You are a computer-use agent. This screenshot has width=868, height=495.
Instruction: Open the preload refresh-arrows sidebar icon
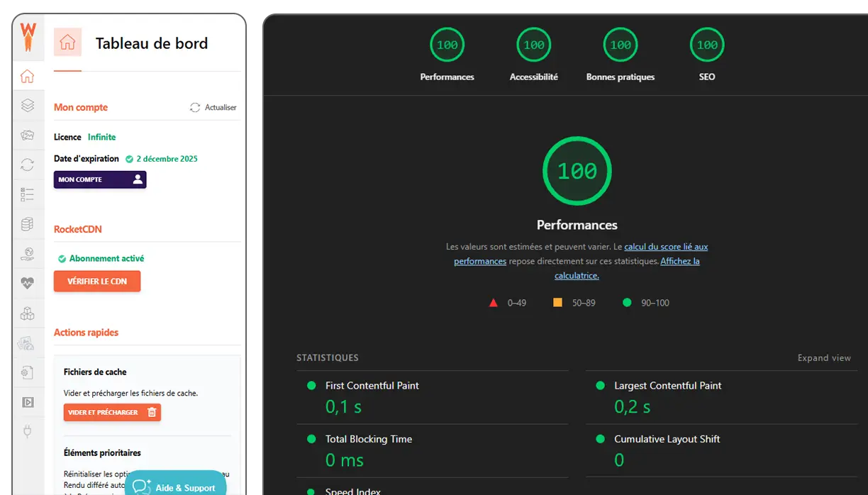click(28, 165)
